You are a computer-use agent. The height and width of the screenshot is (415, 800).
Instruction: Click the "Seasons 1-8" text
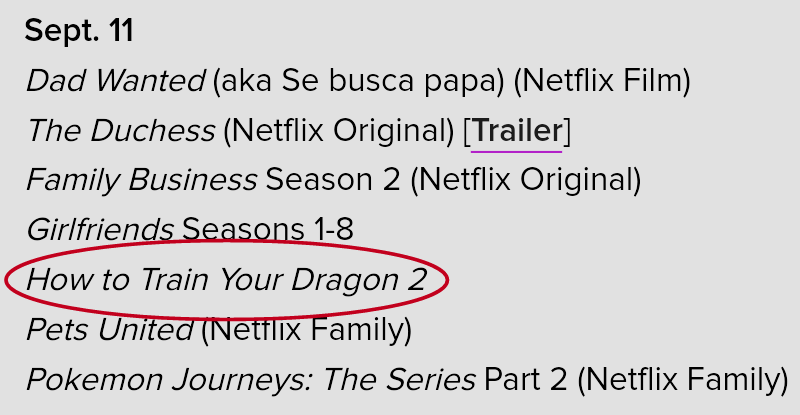click(x=268, y=230)
